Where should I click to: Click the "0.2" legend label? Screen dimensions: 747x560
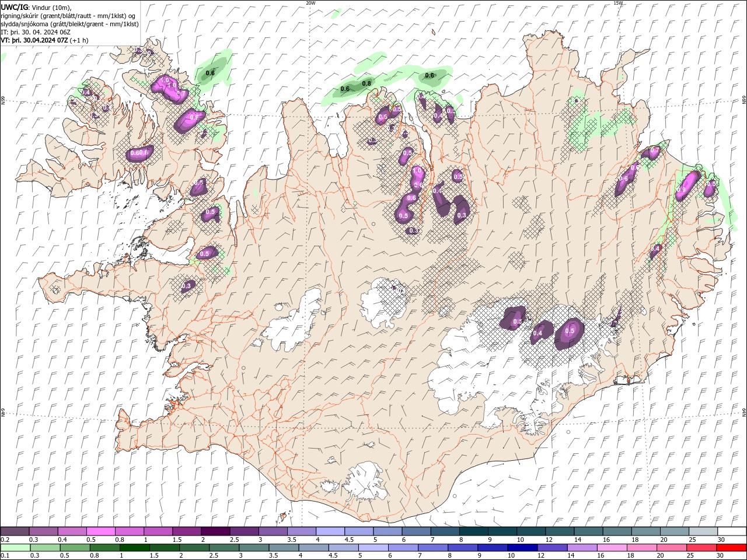pos(4,540)
